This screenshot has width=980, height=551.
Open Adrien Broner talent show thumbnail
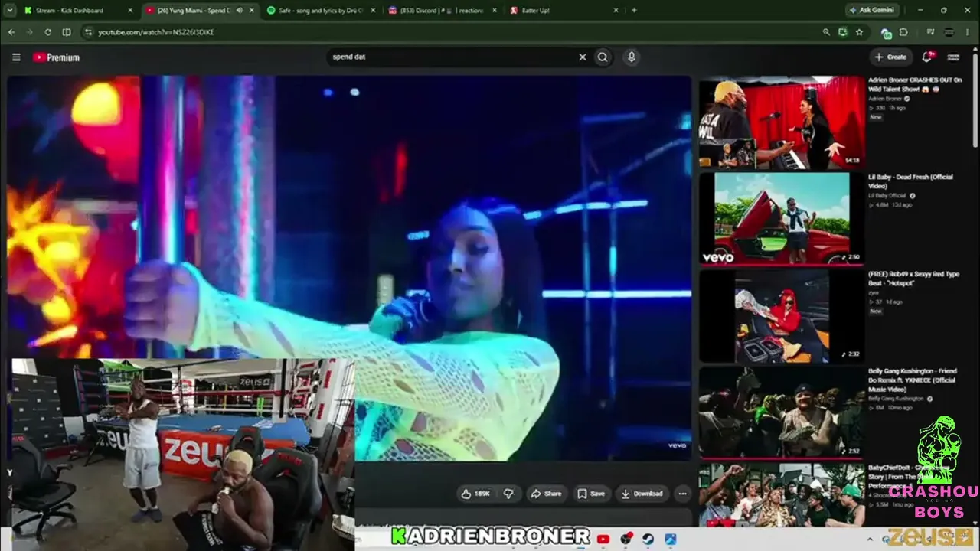click(x=782, y=122)
